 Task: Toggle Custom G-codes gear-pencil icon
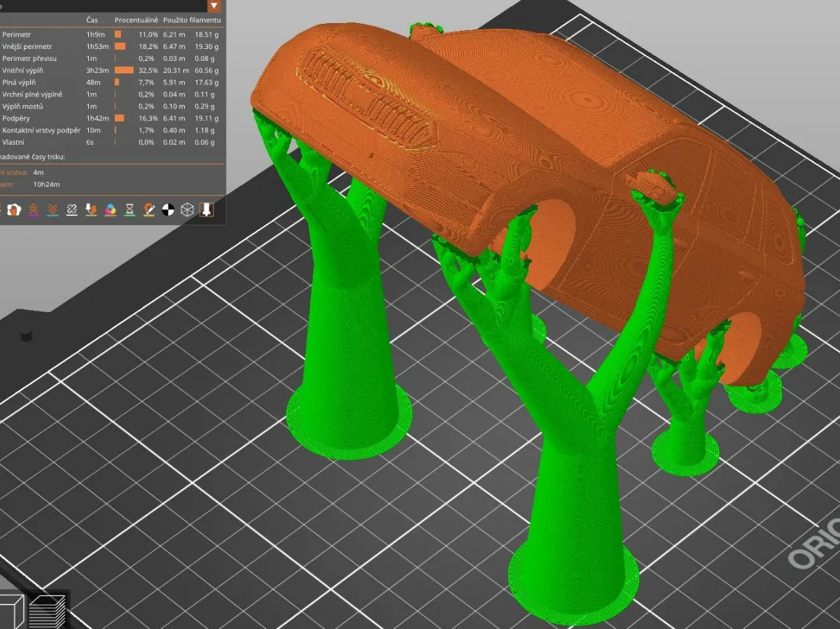tap(148, 209)
